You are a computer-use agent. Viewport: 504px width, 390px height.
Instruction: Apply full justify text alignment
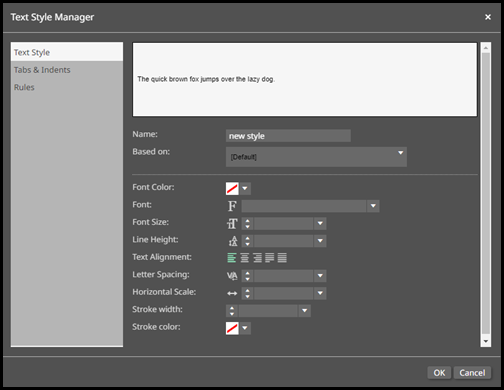pos(282,258)
